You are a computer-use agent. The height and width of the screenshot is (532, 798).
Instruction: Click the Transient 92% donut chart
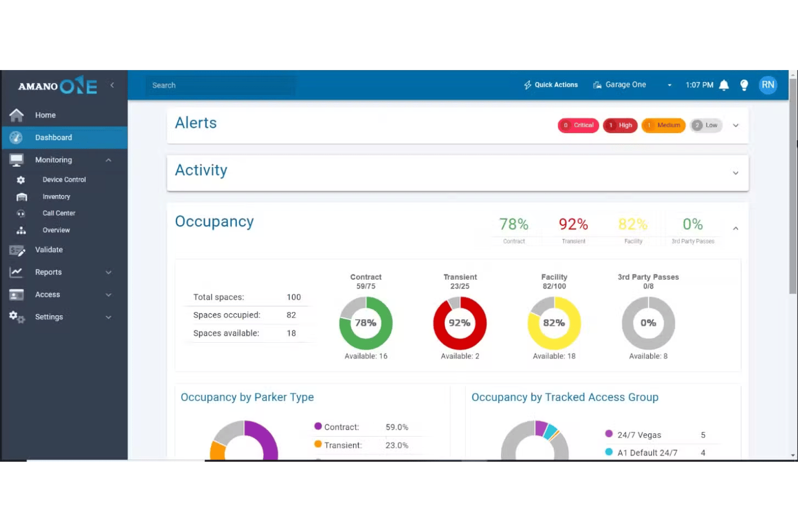(x=460, y=323)
